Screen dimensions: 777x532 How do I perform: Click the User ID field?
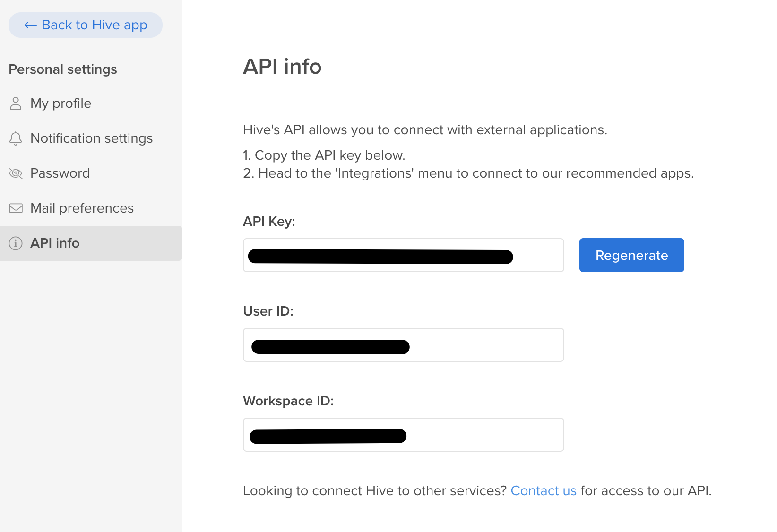coord(404,345)
